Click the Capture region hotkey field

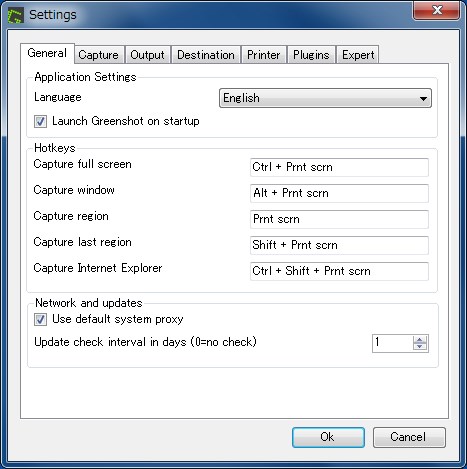click(x=339, y=219)
